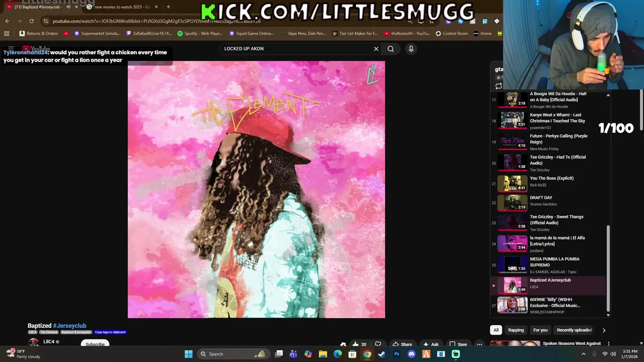The image size is (644, 362).
Task: Play la mamá de la mamá El Alfa item
Action: (548, 244)
